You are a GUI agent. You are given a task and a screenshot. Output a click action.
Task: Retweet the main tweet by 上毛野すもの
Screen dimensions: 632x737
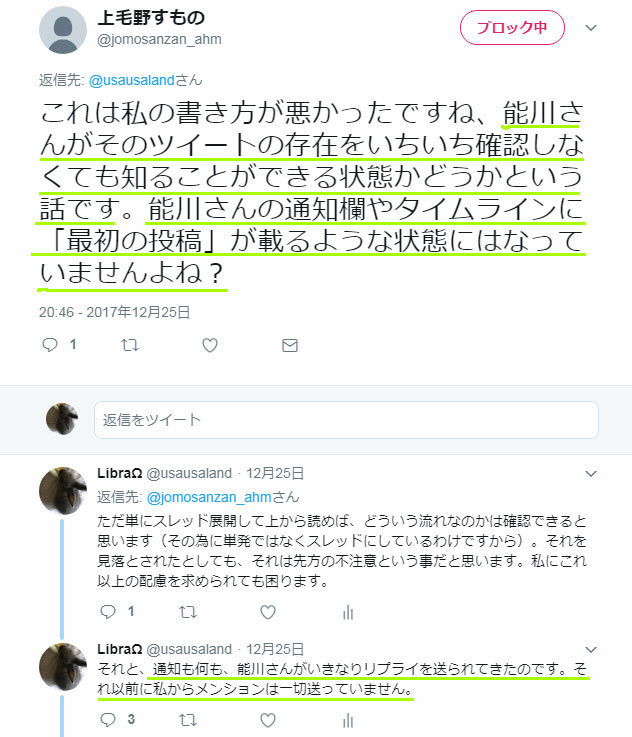(130, 345)
